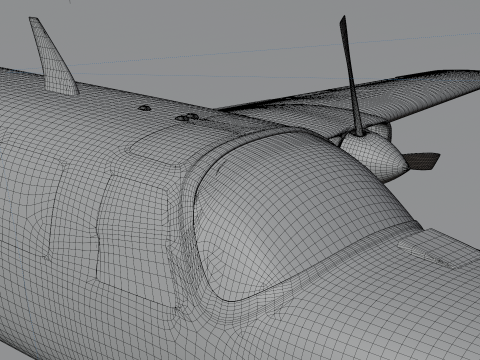The image size is (480, 360).
Task: Click the upright propeller blade
Action: click(x=351, y=76)
